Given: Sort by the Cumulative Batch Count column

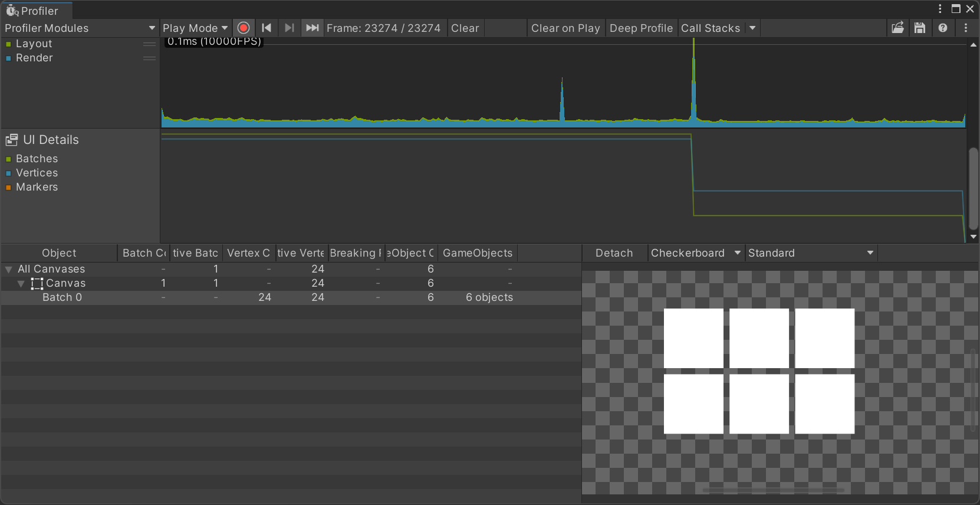Looking at the screenshot, I should [196, 253].
